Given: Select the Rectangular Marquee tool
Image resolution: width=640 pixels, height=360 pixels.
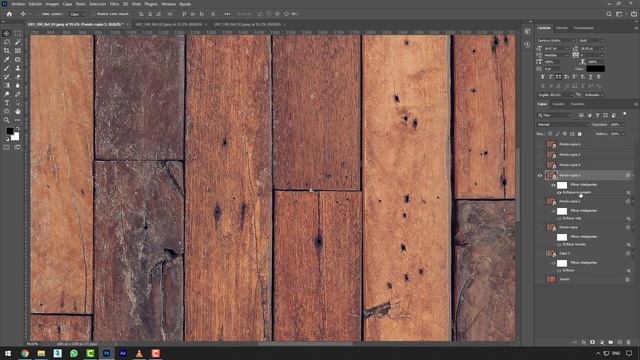Looking at the screenshot, I should (x=18, y=33).
